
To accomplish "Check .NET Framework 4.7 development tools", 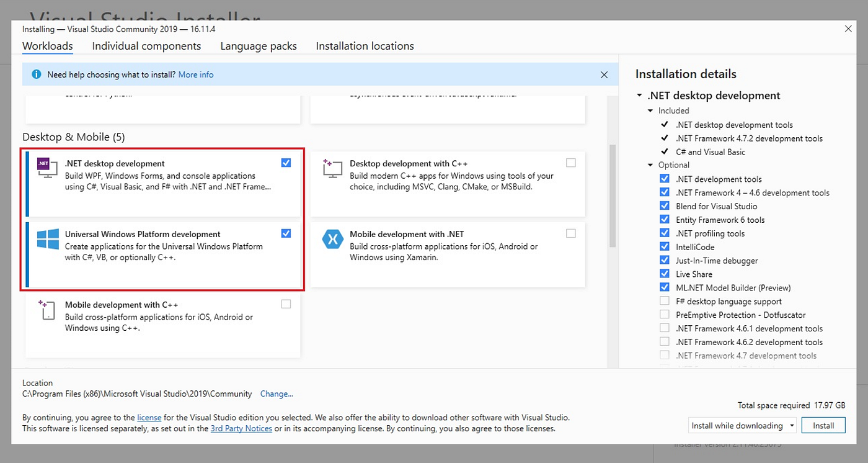I will (665, 356).
